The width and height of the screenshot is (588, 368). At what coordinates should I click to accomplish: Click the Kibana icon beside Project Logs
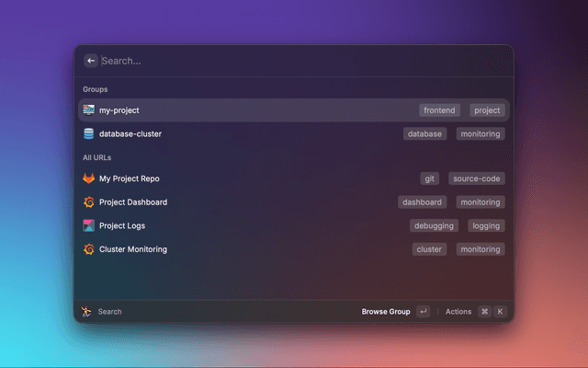(x=89, y=226)
